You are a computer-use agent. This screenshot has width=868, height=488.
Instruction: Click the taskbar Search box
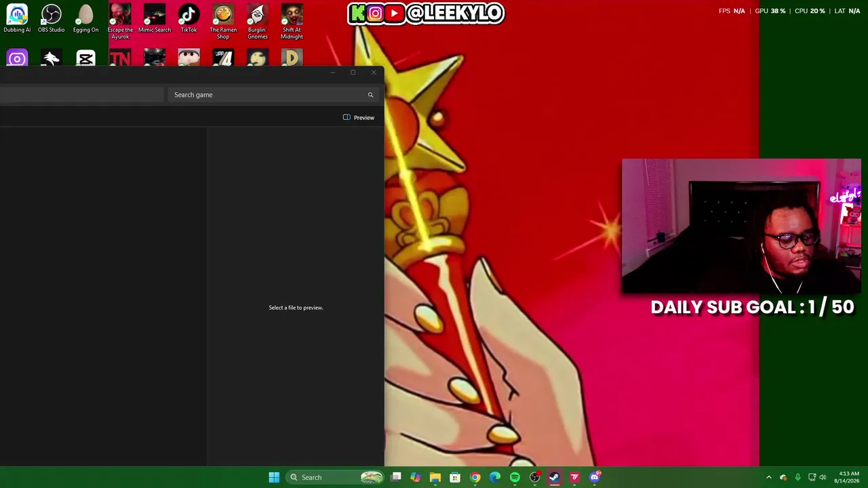(x=335, y=477)
